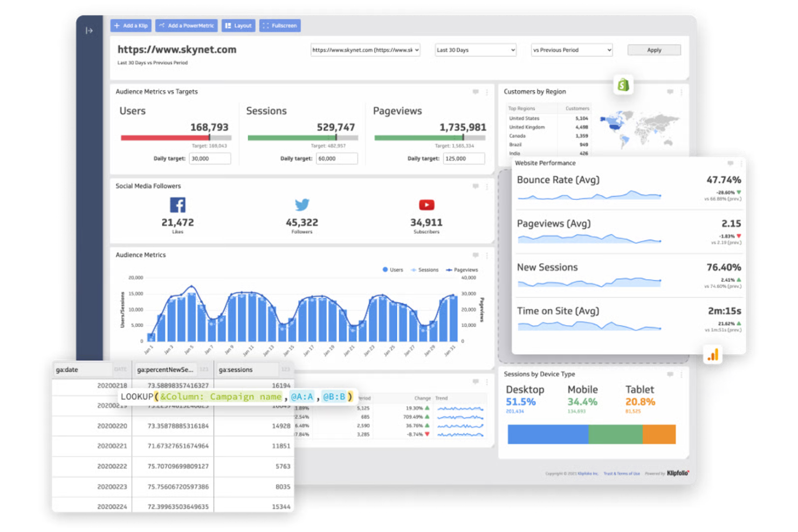The width and height of the screenshot is (798, 532).
Task: Open the three-dot menu on Customers by Region
Action: (682, 92)
